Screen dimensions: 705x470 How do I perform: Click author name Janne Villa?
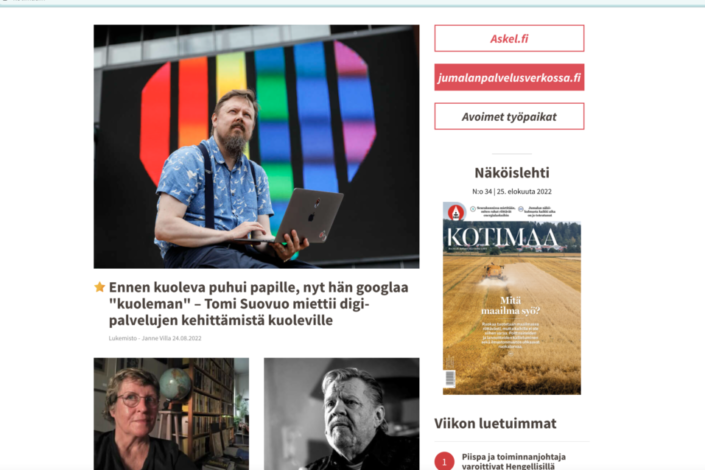point(156,338)
